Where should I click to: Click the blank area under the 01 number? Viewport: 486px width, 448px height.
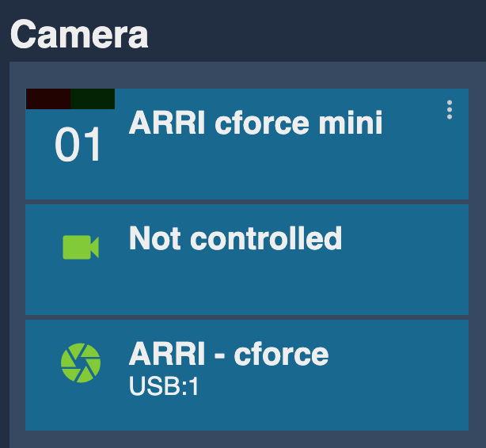pos(78,181)
